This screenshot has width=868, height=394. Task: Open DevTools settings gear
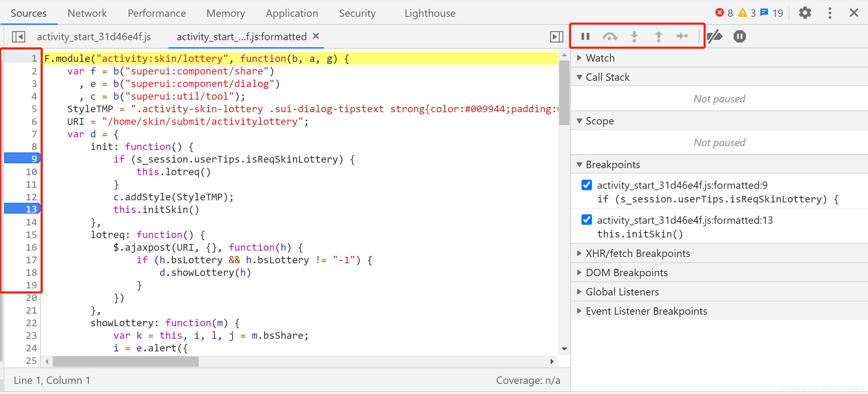805,13
